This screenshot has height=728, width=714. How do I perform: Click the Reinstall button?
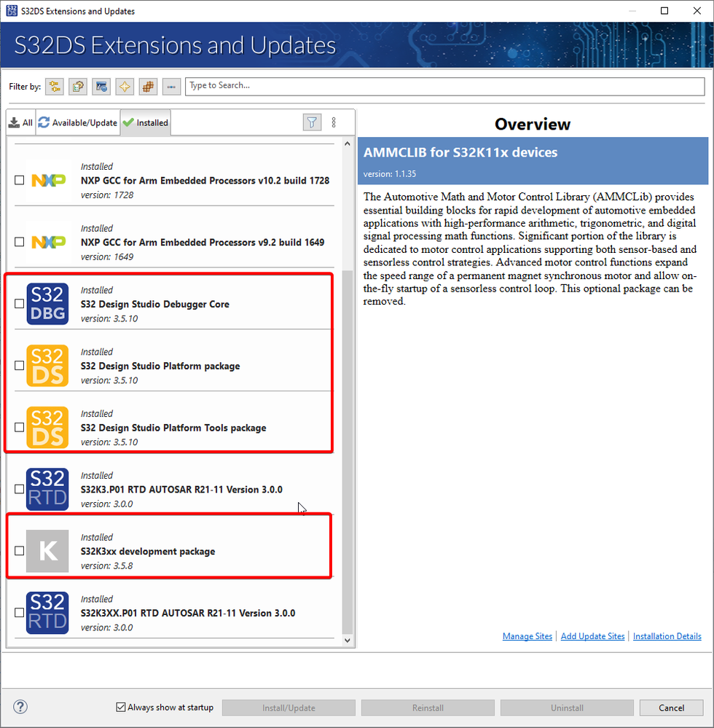428,708
